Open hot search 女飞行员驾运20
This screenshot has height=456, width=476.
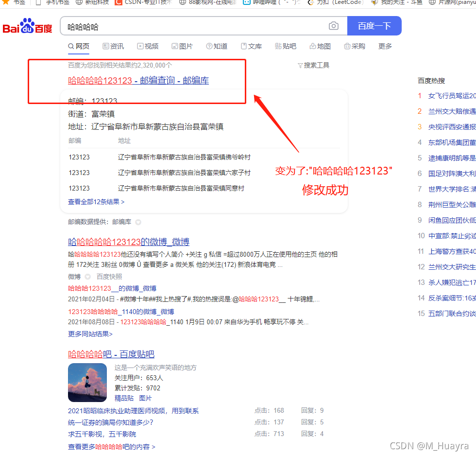452,96
